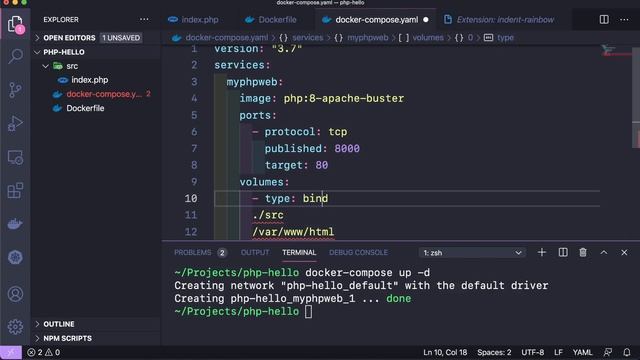Screen dimensions: 640x360
Task: Select the docker-compose.yaml editor tab
Action: pos(376,20)
